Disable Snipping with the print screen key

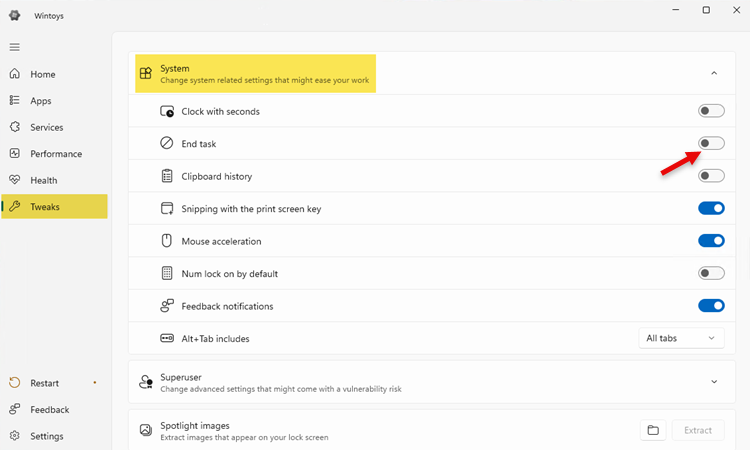point(711,208)
